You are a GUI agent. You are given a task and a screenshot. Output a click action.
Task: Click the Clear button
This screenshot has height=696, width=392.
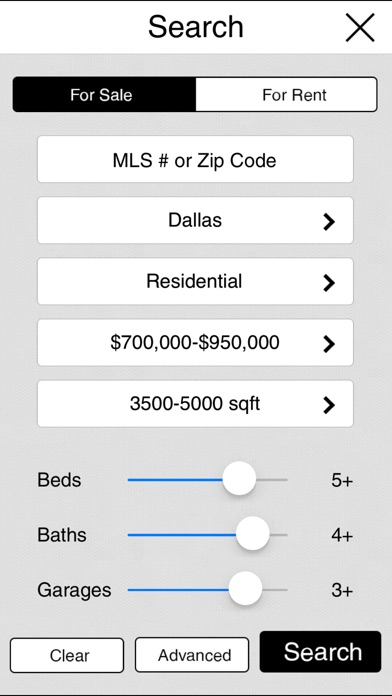point(67,655)
